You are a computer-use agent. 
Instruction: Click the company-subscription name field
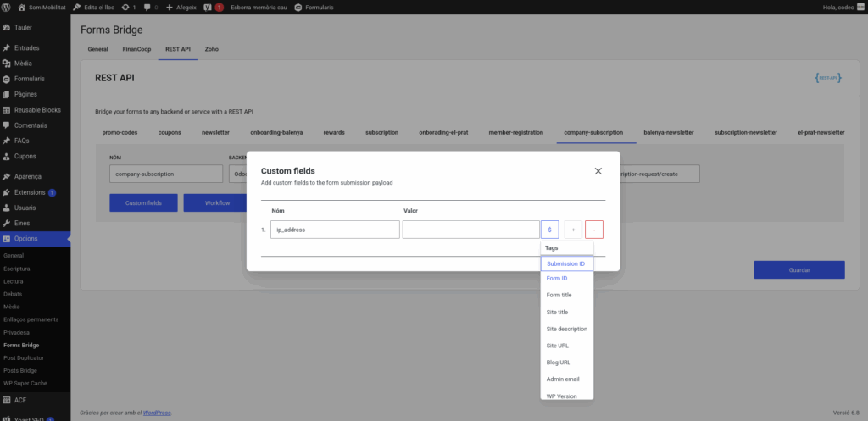point(166,174)
